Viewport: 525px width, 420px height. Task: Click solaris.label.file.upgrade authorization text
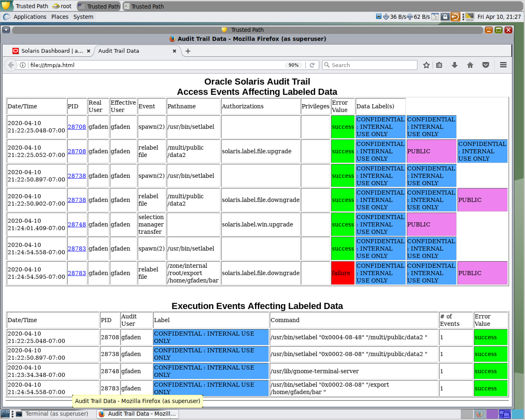(x=256, y=151)
